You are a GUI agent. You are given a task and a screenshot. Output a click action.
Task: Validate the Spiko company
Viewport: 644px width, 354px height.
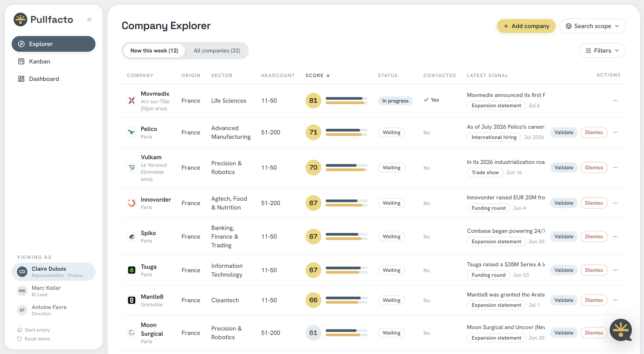pyautogui.click(x=564, y=237)
